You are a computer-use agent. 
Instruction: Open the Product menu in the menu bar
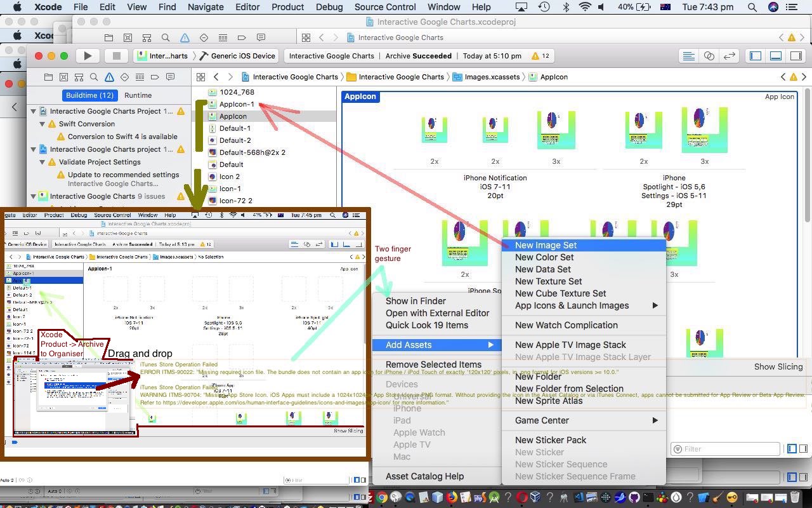(x=287, y=7)
